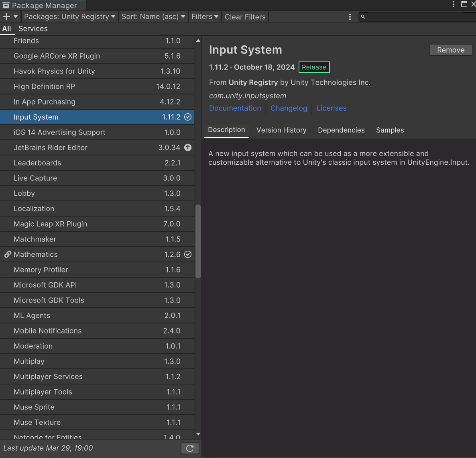Open the Licenses link
Screen dimensions: 476x458
(332, 108)
